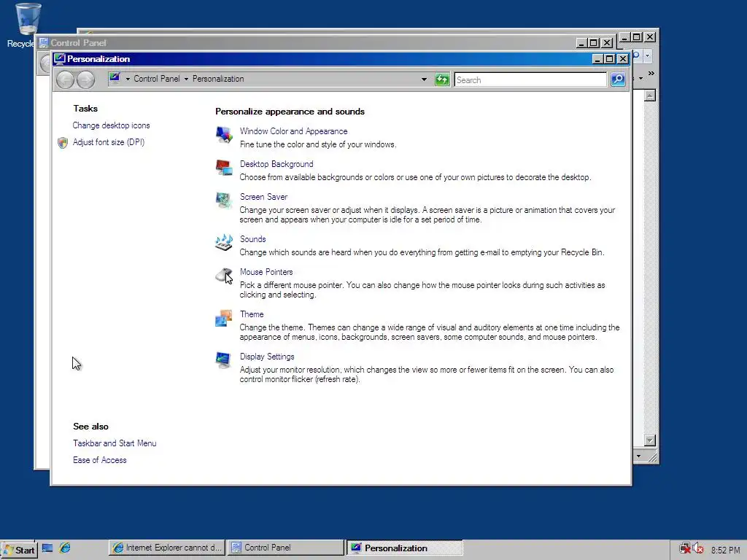Maximize the Personalization window
The image size is (747, 560).
[609, 58]
